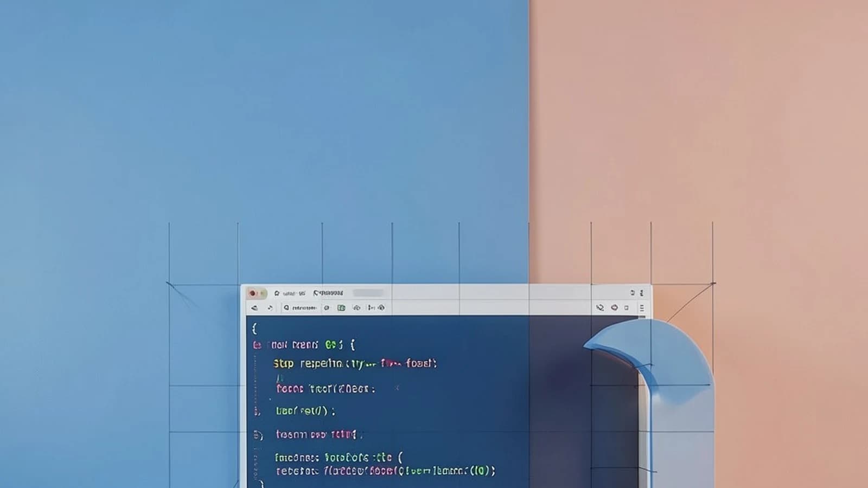
Task: Click the pink gutter marker on the second code line
Action: (257, 345)
